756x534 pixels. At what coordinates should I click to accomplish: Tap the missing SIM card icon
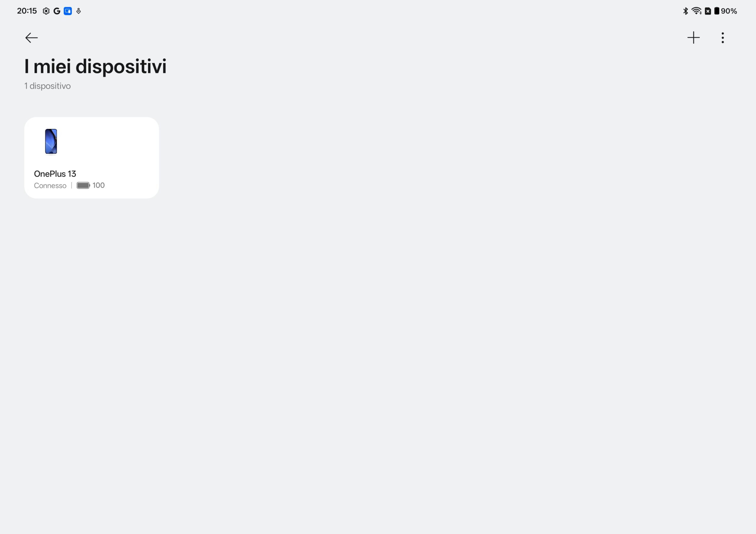708,11
